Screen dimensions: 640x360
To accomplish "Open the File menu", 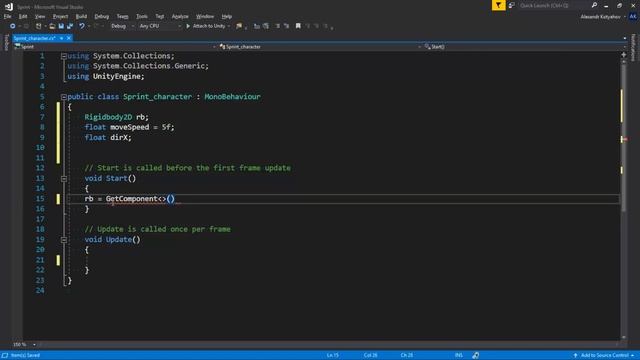I will tap(7, 16).
